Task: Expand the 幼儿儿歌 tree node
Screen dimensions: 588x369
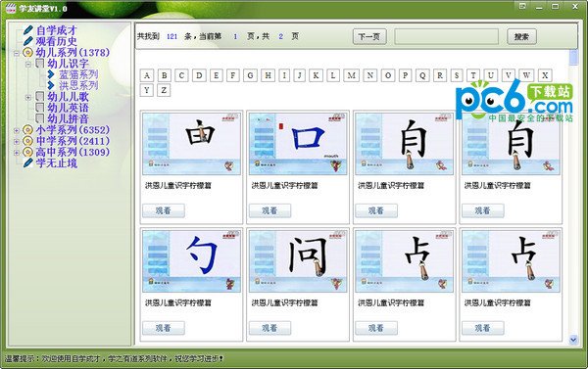Action: pos(28,98)
